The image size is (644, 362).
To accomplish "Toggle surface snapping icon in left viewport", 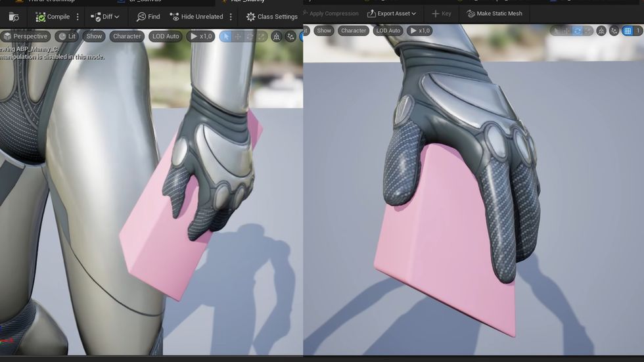I will pyautogui.click(x=290, y=37).
